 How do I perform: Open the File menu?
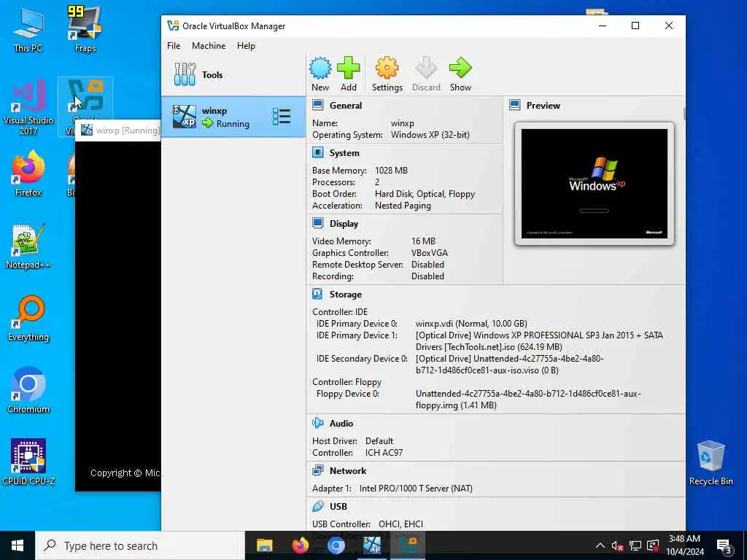pos(174,46)
